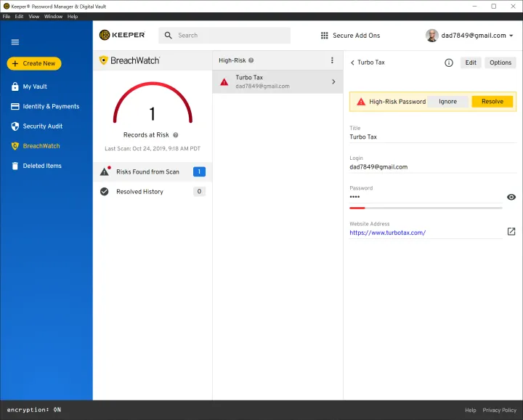Select Security Audit in the sidebar
This screenshot has height=420, width=523.
point(42,126)
